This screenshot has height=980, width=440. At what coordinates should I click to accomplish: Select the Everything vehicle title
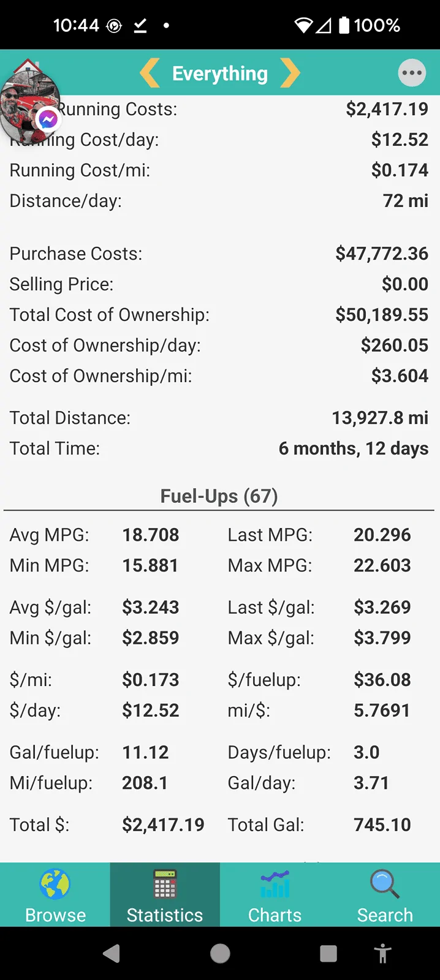tap(220, 73)
